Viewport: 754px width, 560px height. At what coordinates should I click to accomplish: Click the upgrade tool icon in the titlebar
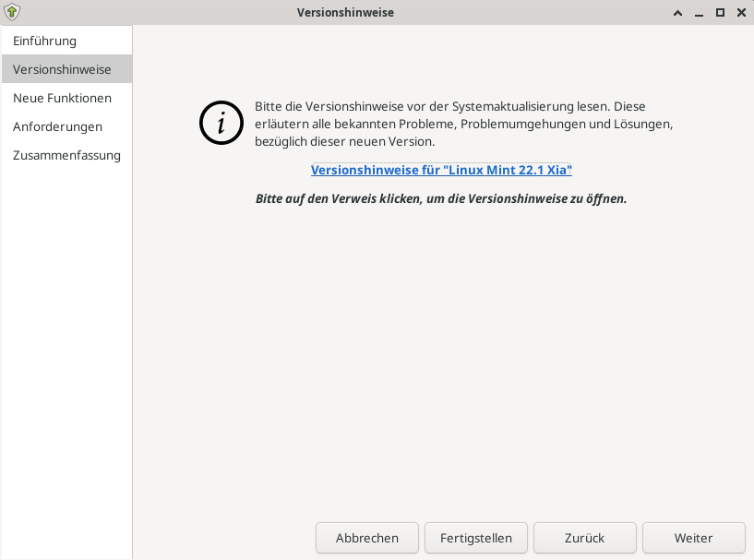[x=12, y=12]
